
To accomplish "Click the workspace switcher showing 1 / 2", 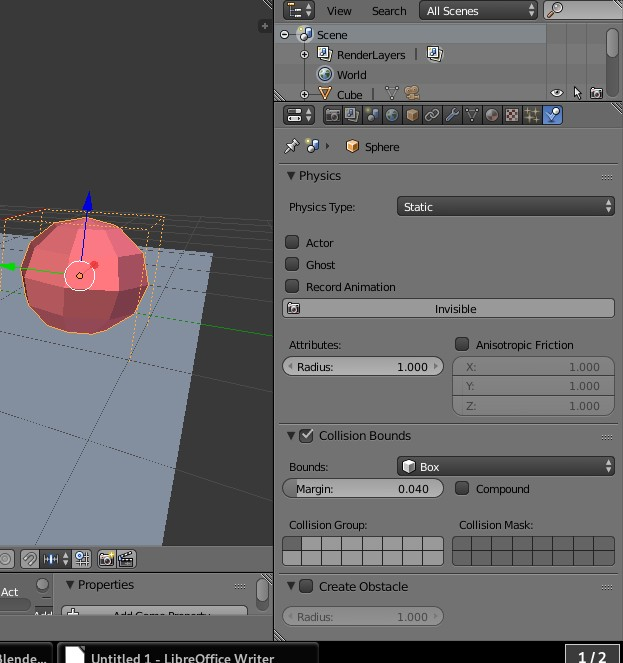I will 591,654.
